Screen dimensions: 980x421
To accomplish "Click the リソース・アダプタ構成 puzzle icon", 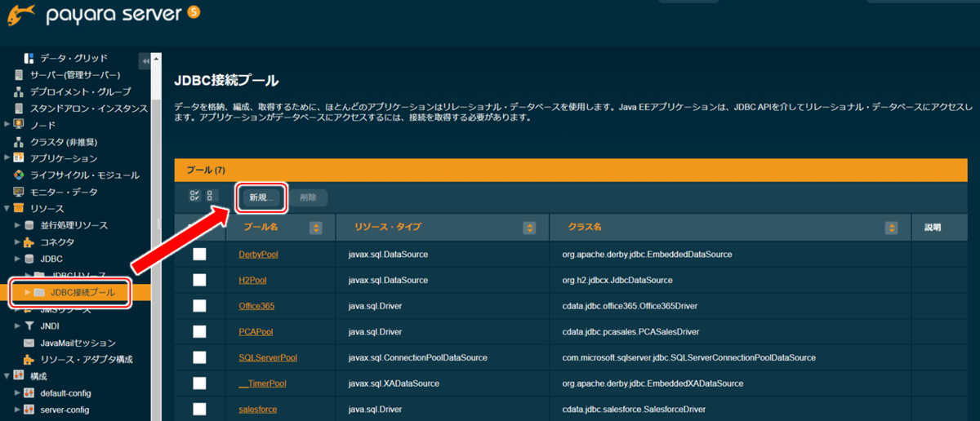I will tap(29, 359).
